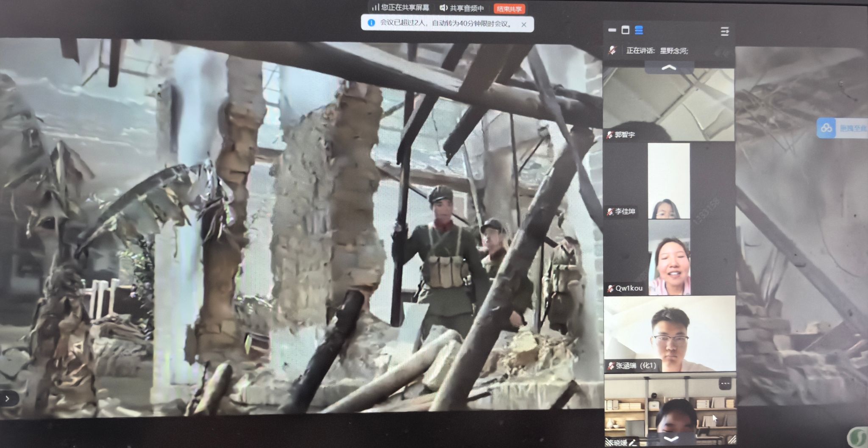Collapse the video panel to minimal strip view
Viewport: 868px width, 448px height.
coord(612,30)
